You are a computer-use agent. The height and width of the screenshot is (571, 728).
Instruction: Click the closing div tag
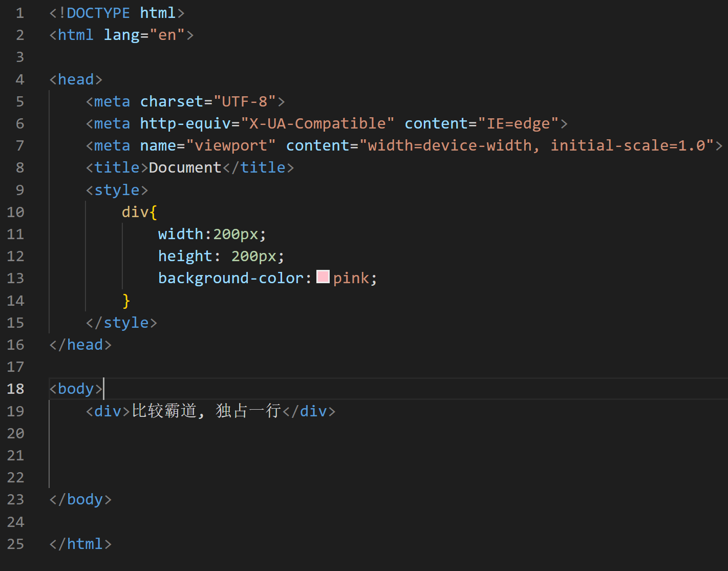(309, 411)
